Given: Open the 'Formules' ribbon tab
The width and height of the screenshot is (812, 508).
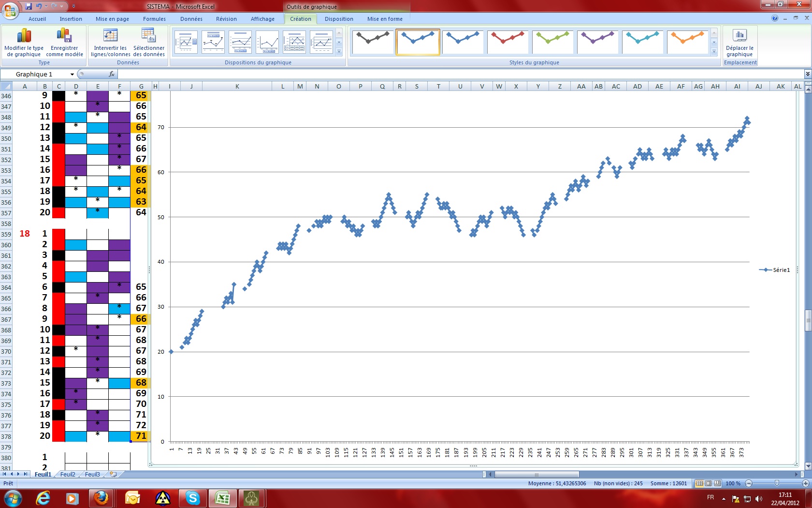Looking at the screenshot, I should click(x=154, y=19).
